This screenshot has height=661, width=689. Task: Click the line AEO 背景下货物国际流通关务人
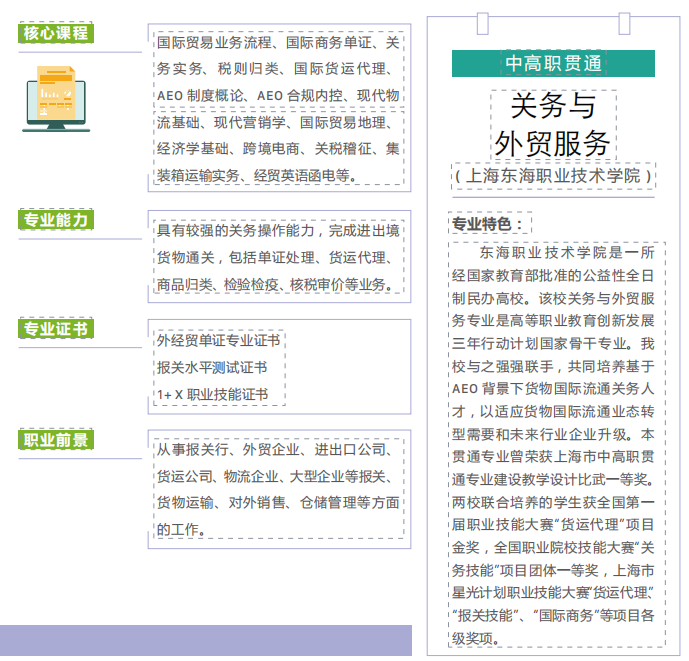tap(553, 389)
